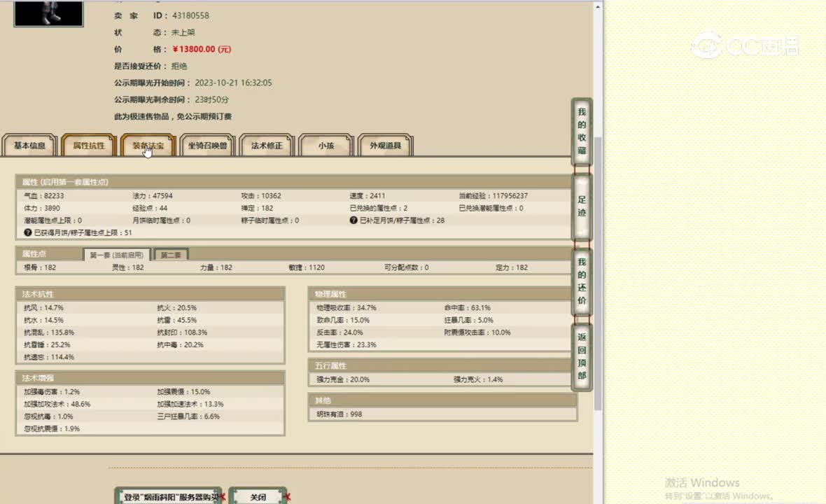826x504 pixels.
Task: Click 抗雷：45.5% entry
Action: 177,320
